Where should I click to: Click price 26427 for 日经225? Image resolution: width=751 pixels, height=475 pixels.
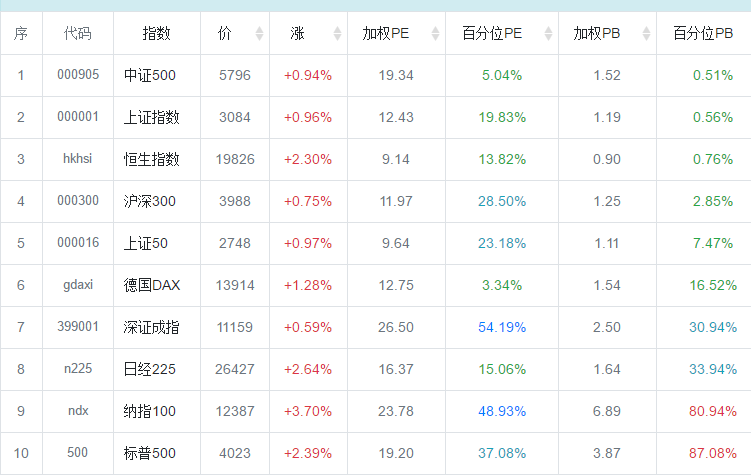235,369
